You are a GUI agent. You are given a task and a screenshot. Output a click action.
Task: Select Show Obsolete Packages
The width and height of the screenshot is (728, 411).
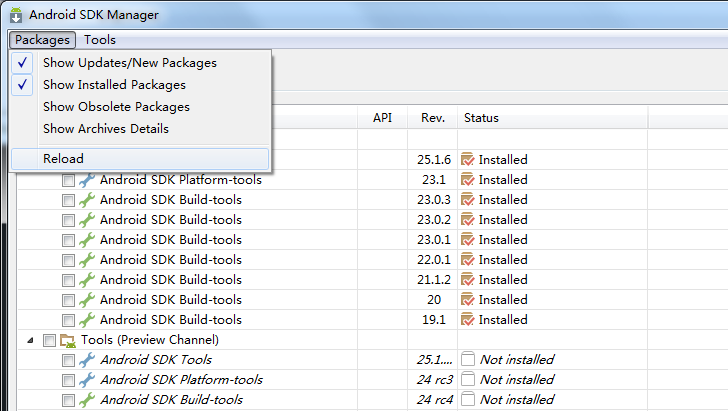(140, 107)
